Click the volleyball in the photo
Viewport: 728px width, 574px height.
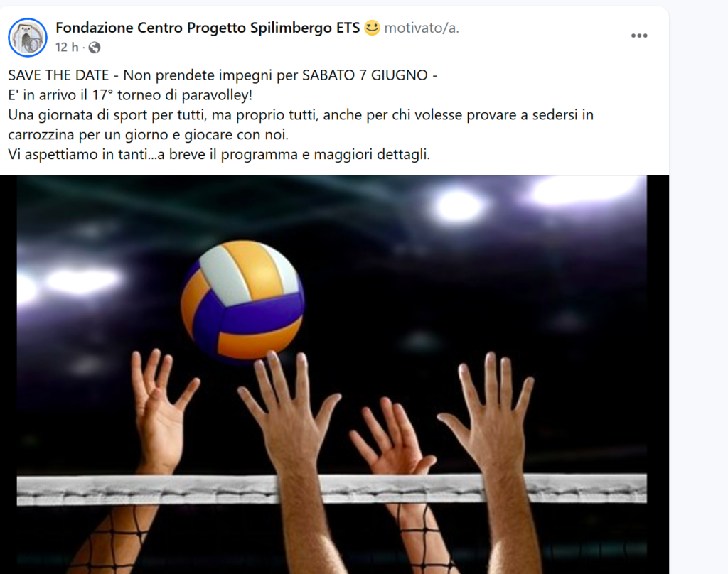point(242,300)
